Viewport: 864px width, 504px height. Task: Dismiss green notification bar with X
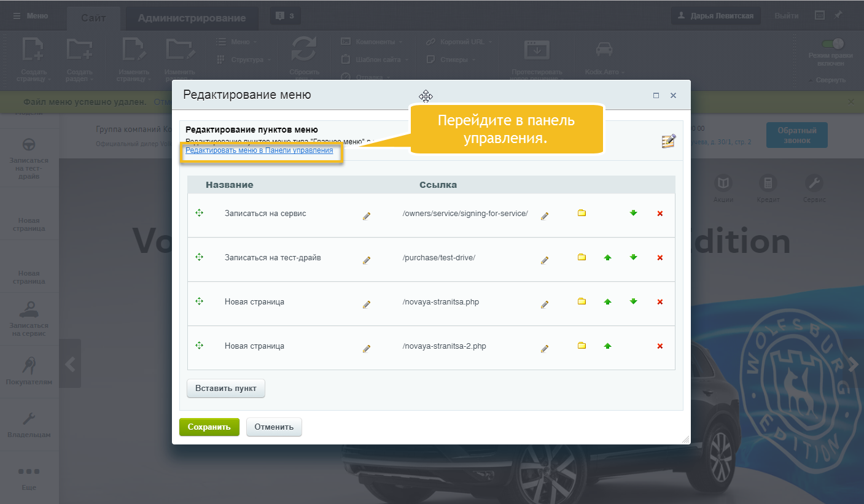850,101
